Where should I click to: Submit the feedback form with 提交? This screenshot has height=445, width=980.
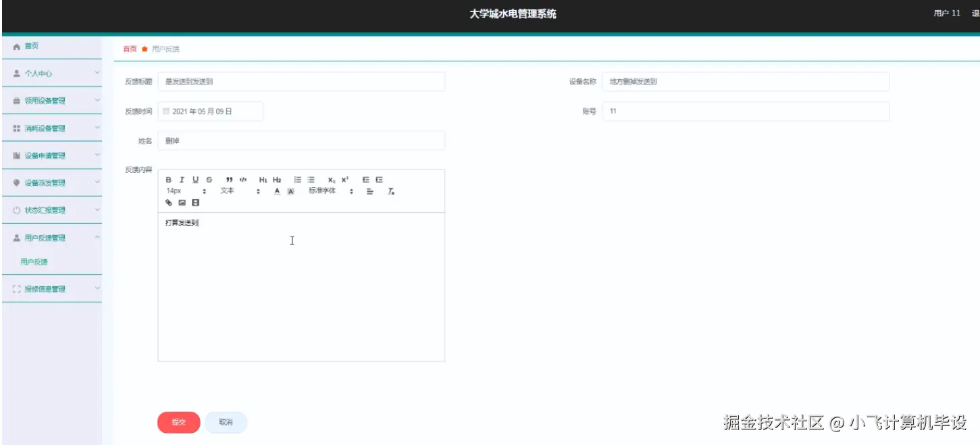[x=178, y=421]
